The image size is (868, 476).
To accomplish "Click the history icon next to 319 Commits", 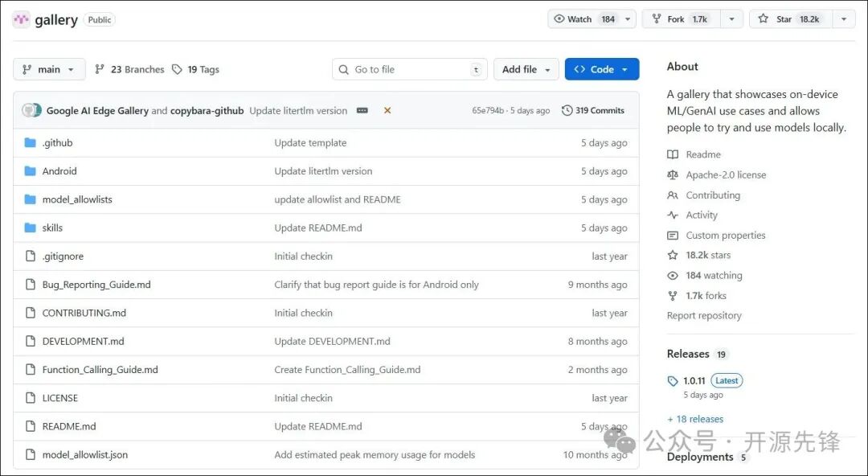I will point(566,110).
